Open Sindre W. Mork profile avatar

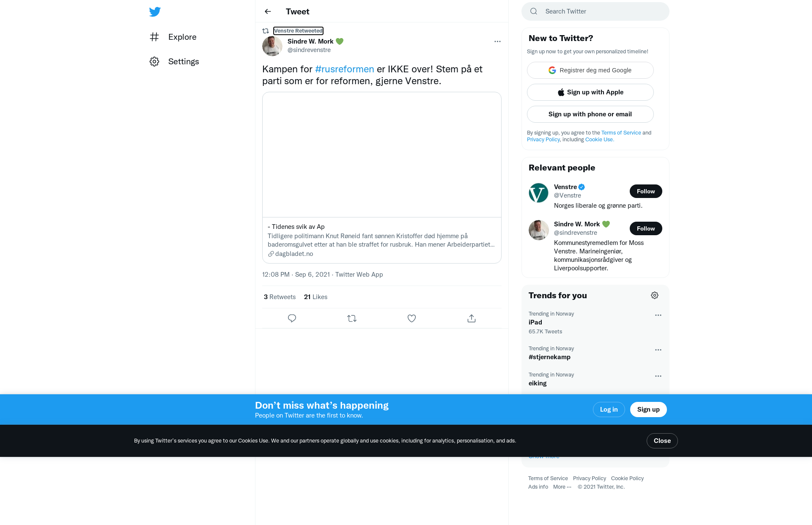[272, 46]
